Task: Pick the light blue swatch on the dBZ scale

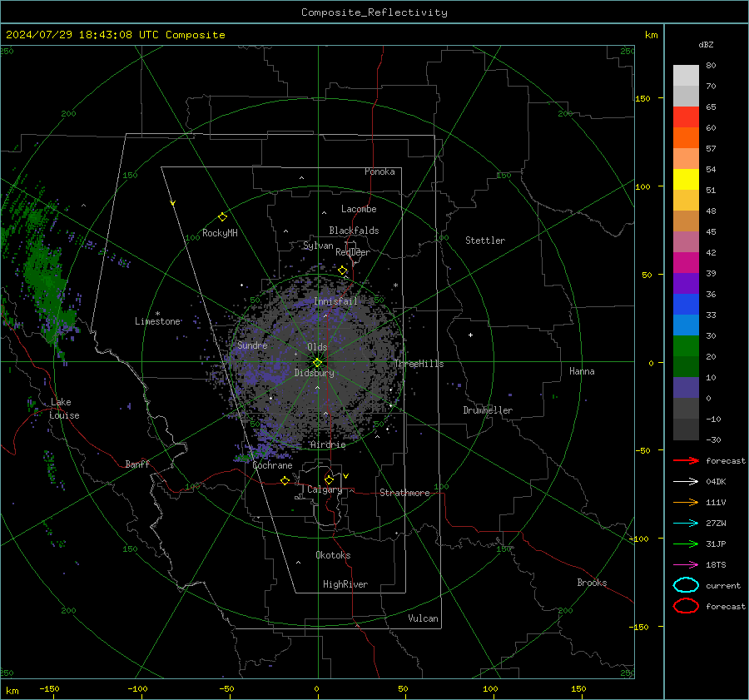Action: [686, 325]
